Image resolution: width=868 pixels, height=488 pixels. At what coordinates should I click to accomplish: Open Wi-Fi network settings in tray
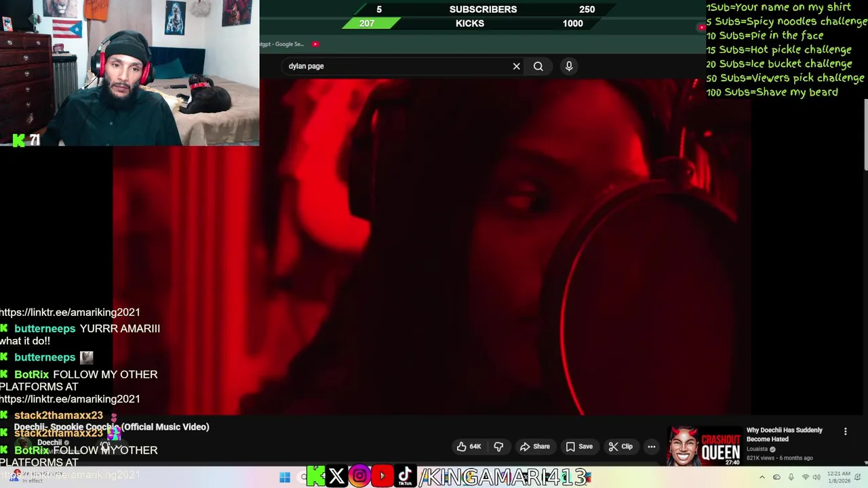(x=806, y=478)
